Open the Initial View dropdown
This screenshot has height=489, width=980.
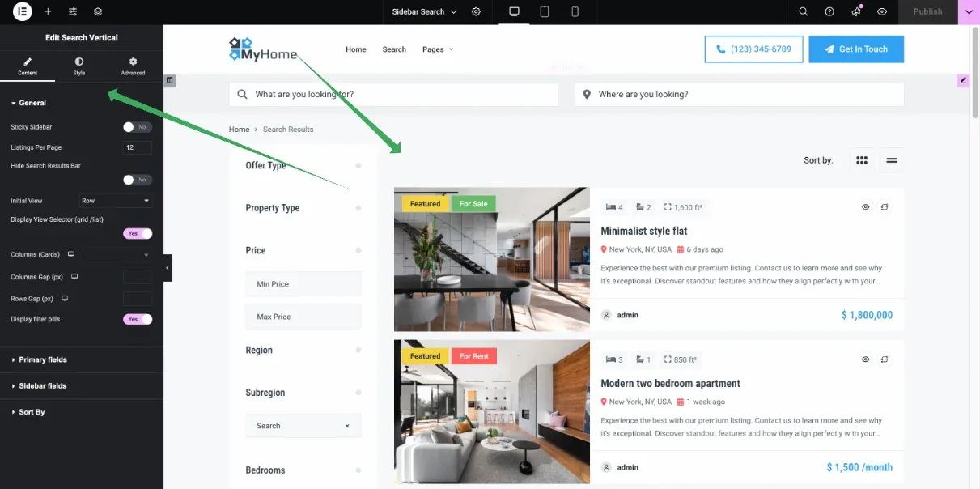tap(116, 201)
